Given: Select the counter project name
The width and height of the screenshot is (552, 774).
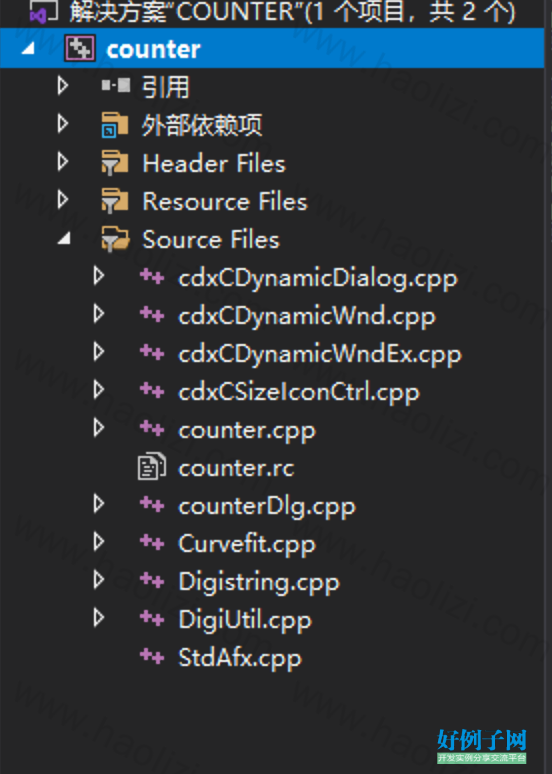Looking at the screenshot, I should point(154,49).
